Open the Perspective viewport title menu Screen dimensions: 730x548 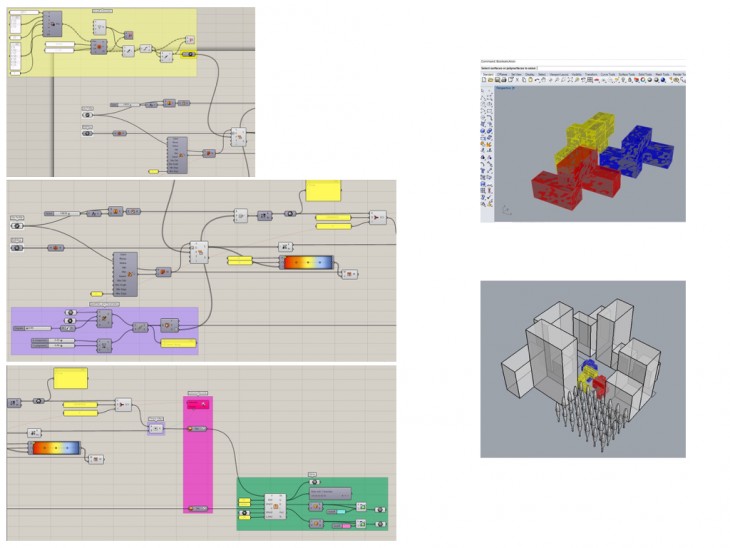(506, 88)
